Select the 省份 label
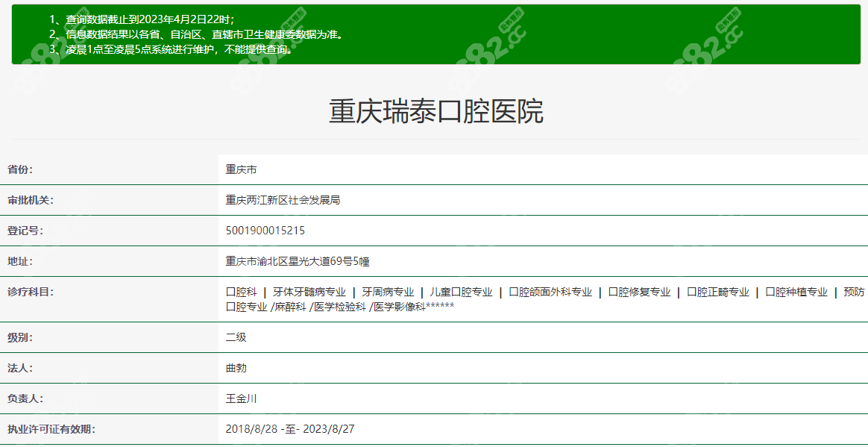The width and height of the screenshot is (868, 447). click(x=20, y=169)
